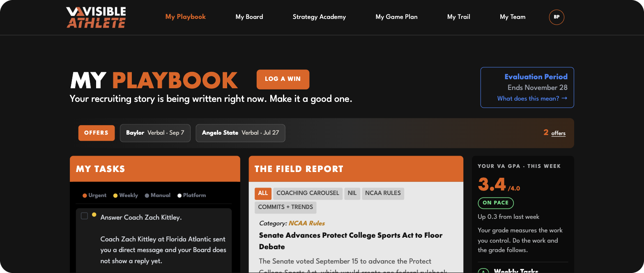Click the Log a Win button

point(283,79)
